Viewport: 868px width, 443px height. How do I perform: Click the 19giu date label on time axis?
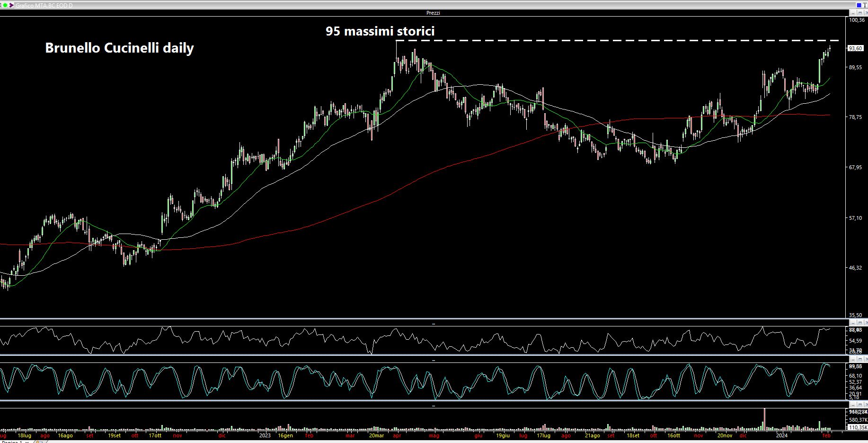[503, 435]
